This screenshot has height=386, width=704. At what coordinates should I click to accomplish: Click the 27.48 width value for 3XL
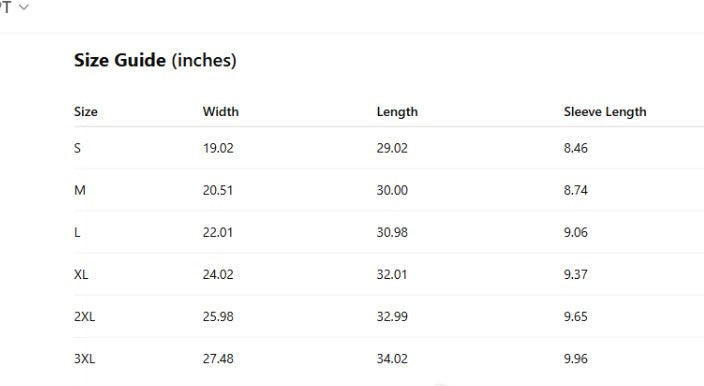click(x=218, y=359)
